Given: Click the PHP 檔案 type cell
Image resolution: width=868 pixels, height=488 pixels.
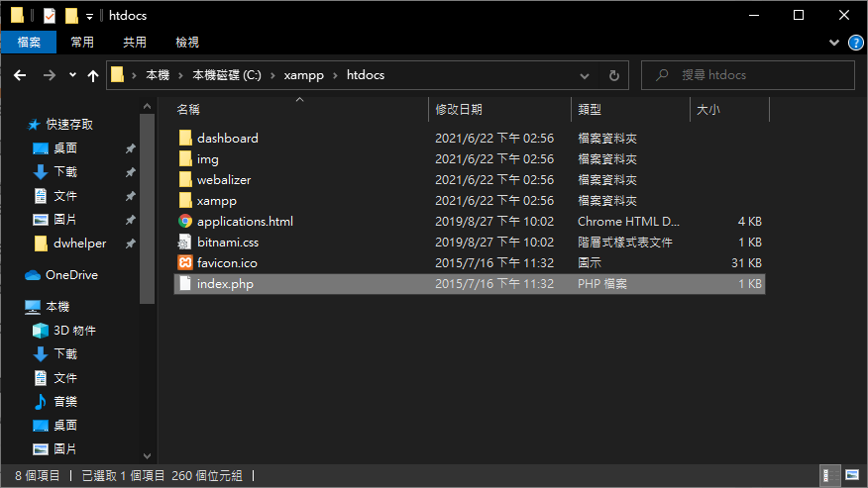Looking at the screenshot, I should click(x=602, y=283).
